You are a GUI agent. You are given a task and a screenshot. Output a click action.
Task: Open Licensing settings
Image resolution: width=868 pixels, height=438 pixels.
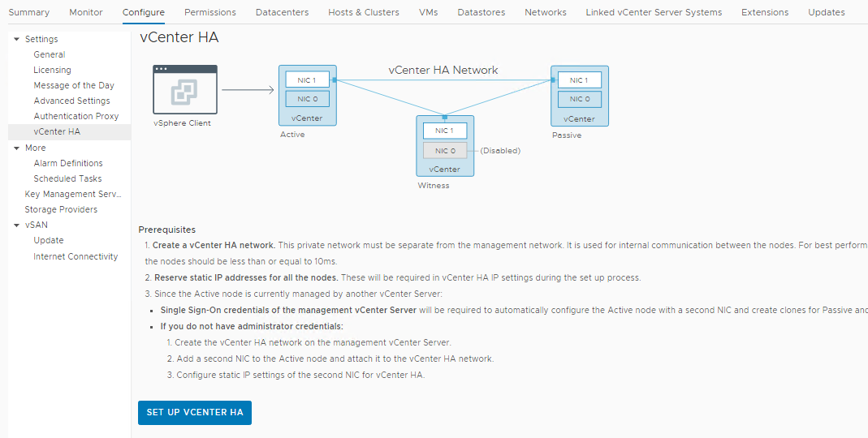(x=52, y=71)
